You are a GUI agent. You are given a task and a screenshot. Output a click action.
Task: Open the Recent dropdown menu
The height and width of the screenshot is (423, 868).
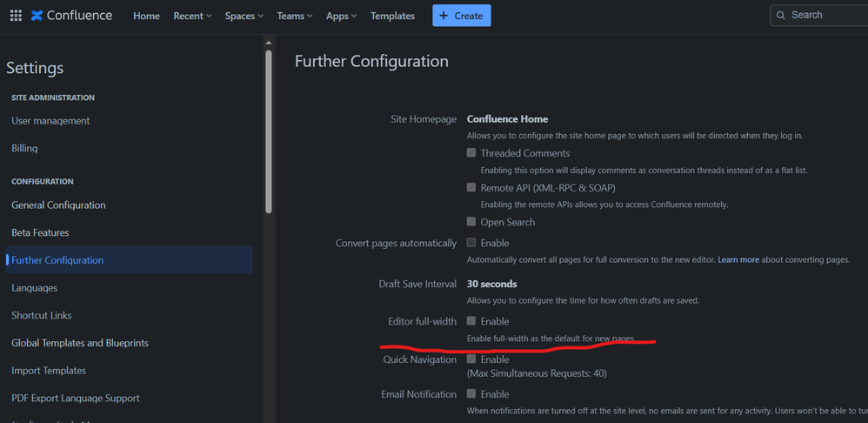pyautogui.click(x=192, y=16)
